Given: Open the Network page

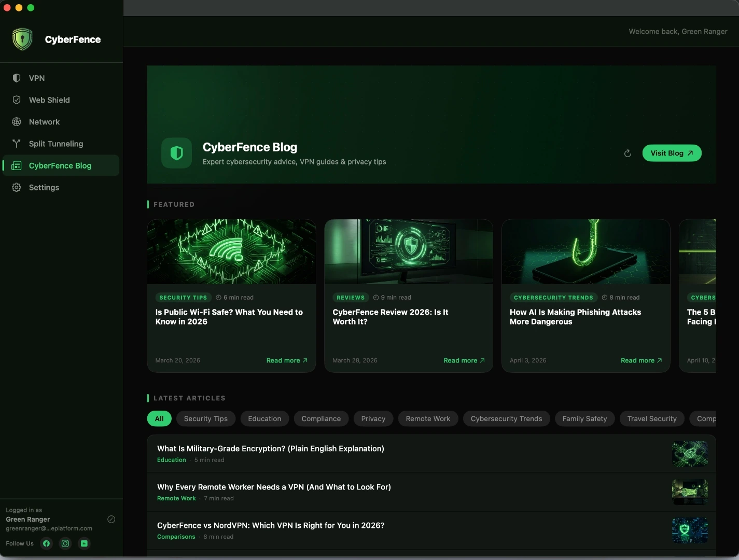Looking at the screenshot, I should (61, 122).
